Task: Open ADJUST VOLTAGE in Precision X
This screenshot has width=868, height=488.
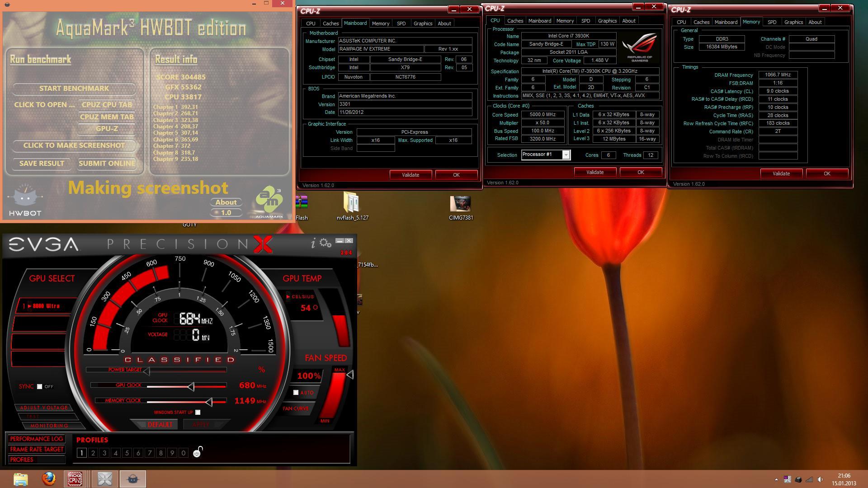Action: [43, 408]
